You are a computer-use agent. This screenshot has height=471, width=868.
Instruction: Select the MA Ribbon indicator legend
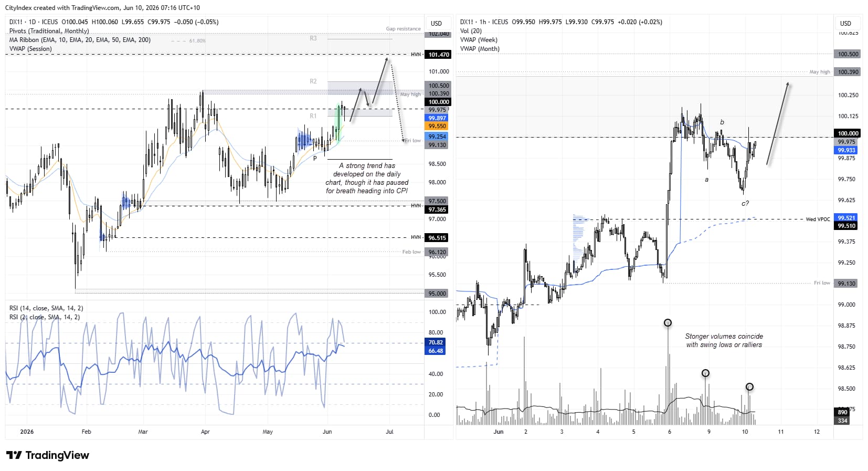pos(80,40)
